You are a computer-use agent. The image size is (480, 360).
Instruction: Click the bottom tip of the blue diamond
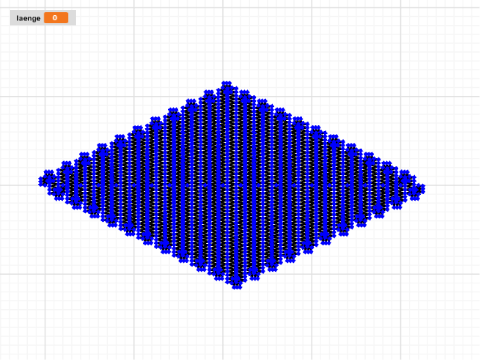click(x=236, y=285)
